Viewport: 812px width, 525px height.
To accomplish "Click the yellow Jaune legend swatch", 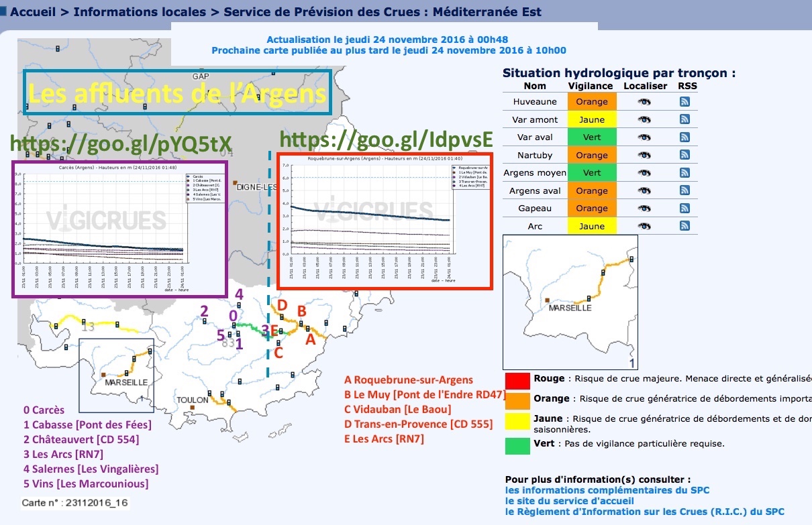I will pyautogui.click(x=517, y=420).
